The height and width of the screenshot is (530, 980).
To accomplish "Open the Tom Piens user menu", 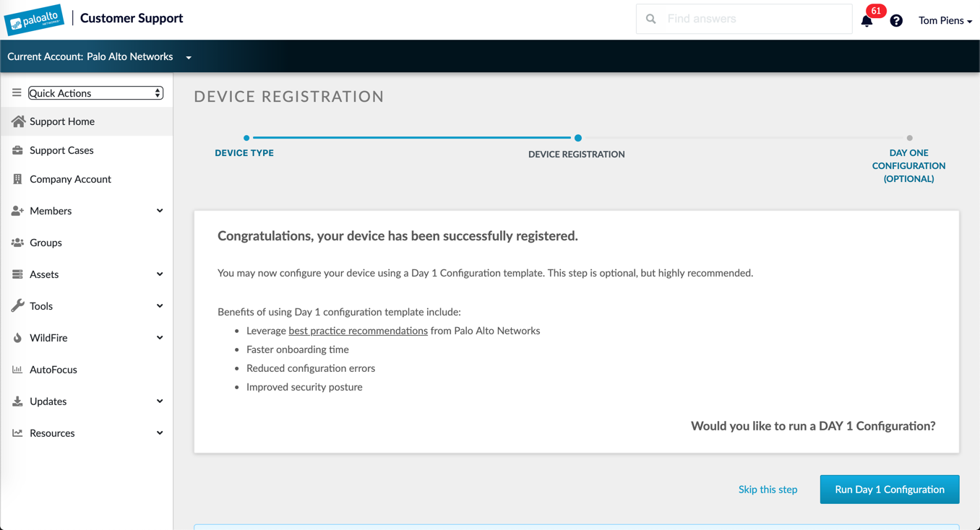I will click(945, 21).
